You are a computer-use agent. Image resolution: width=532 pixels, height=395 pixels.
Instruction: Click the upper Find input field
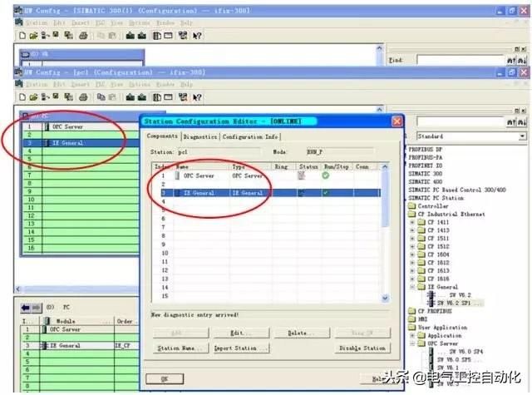pyautogui.click(x=461, y=60)
